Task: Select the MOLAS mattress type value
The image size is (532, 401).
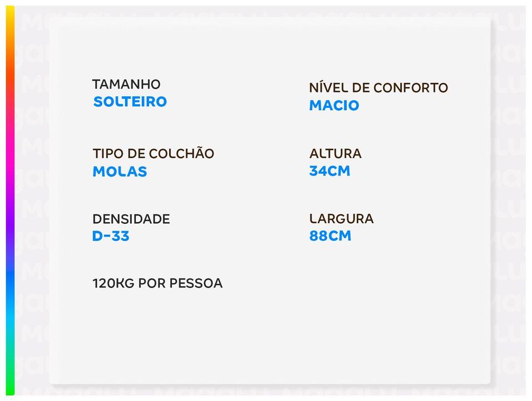Action: point(120,172)
